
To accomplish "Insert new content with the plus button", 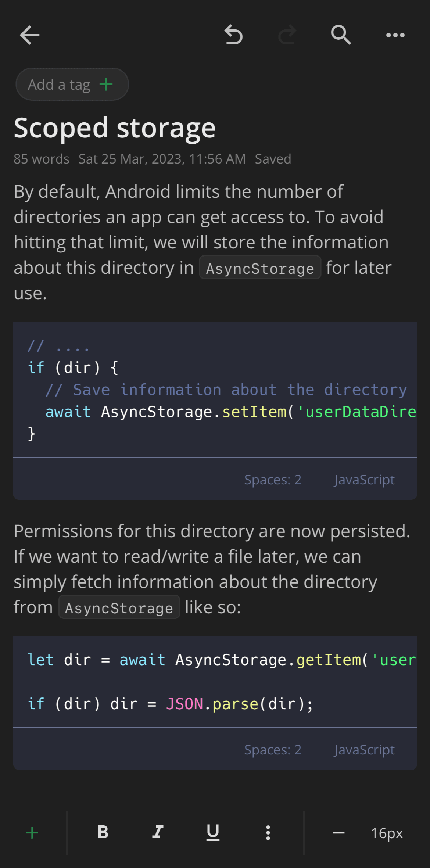I will pos(31,832).
